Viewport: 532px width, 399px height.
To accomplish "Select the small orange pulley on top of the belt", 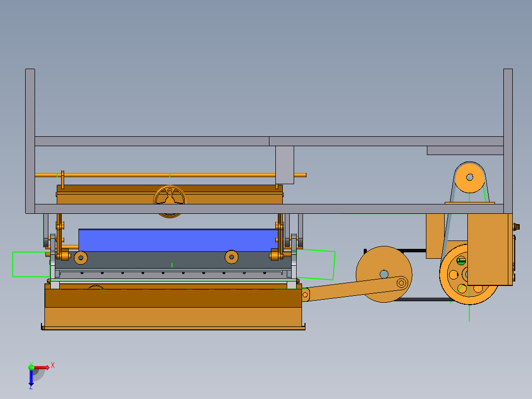I will coord(470,178).
